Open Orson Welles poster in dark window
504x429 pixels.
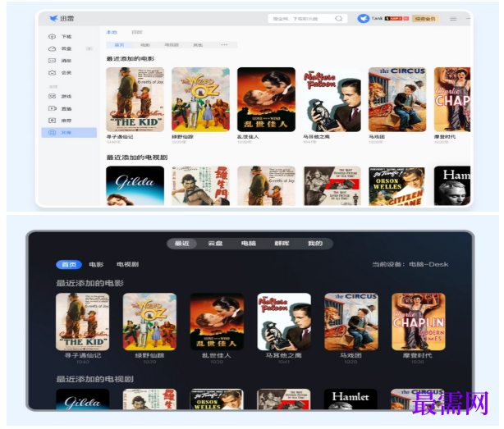[x=217, y=399]
